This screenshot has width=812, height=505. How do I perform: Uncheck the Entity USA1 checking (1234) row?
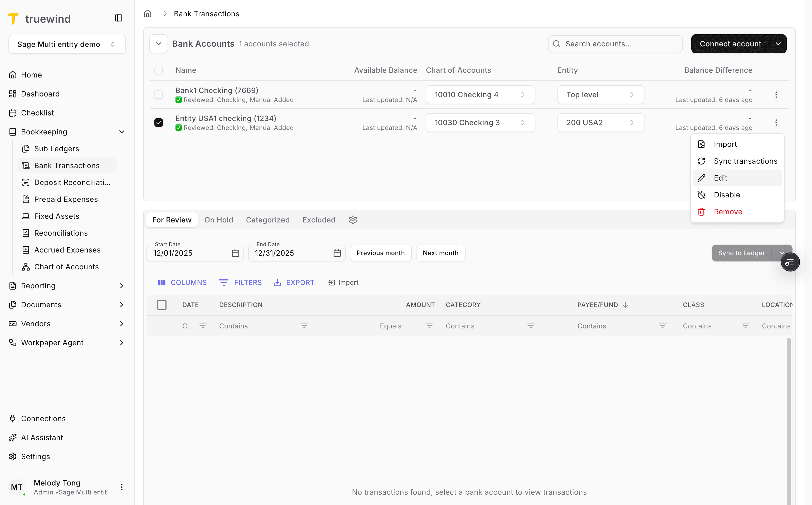158,122
